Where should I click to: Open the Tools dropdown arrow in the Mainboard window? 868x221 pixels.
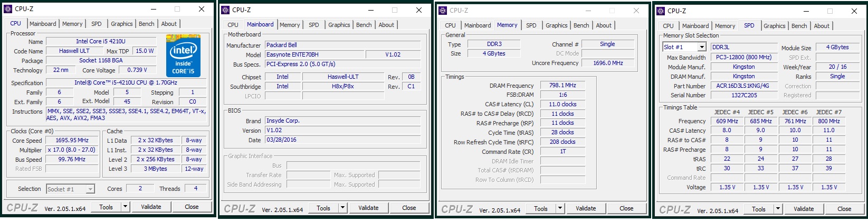[x=343, y=208]
